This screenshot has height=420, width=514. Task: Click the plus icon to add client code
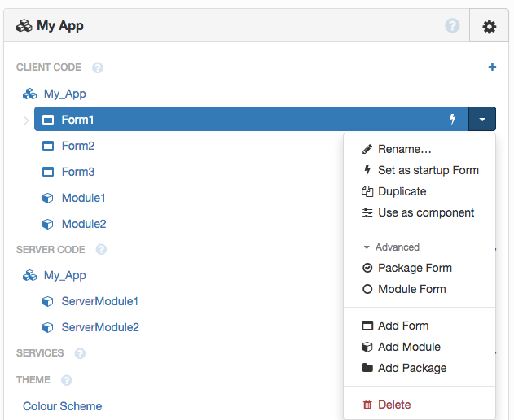492,68
